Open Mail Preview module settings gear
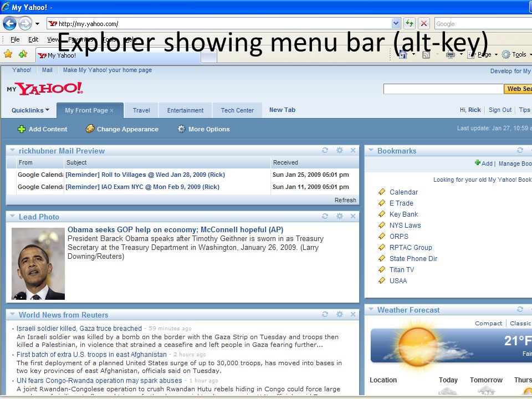The width and height of the screenshot is (532, 399). 339,150
